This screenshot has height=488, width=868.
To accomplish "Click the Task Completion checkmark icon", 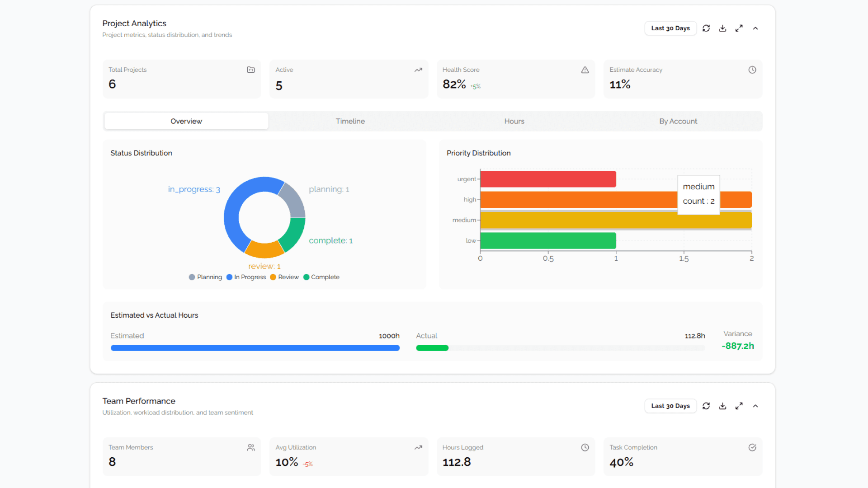I will [x=752, y=447].
